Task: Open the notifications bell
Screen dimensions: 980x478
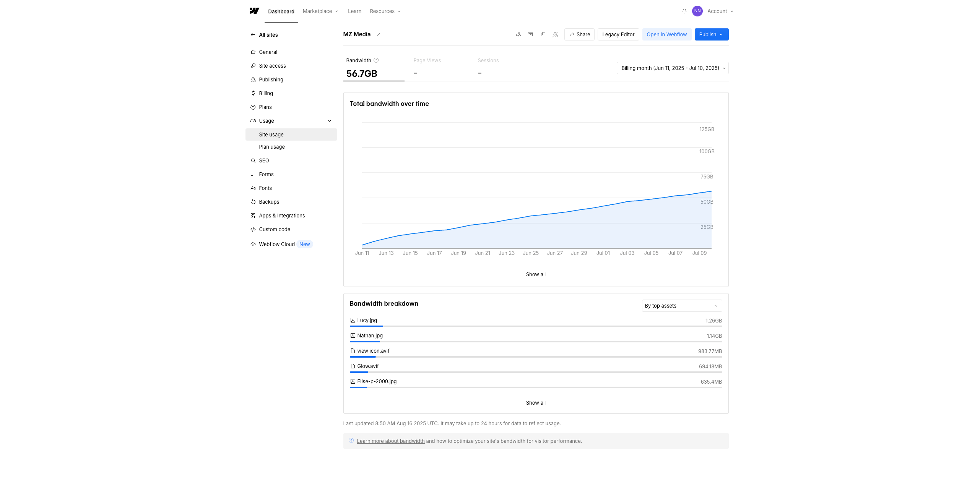Action: tap(684, 11)
